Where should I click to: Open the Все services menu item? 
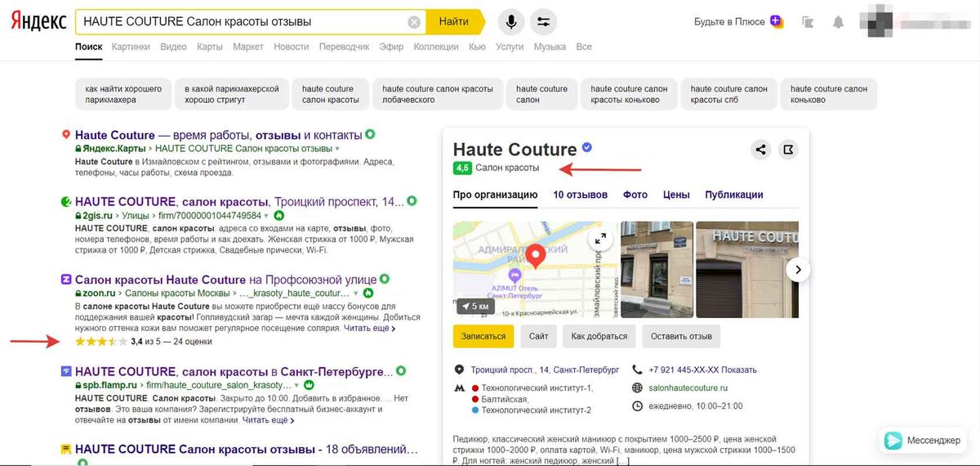584,47
